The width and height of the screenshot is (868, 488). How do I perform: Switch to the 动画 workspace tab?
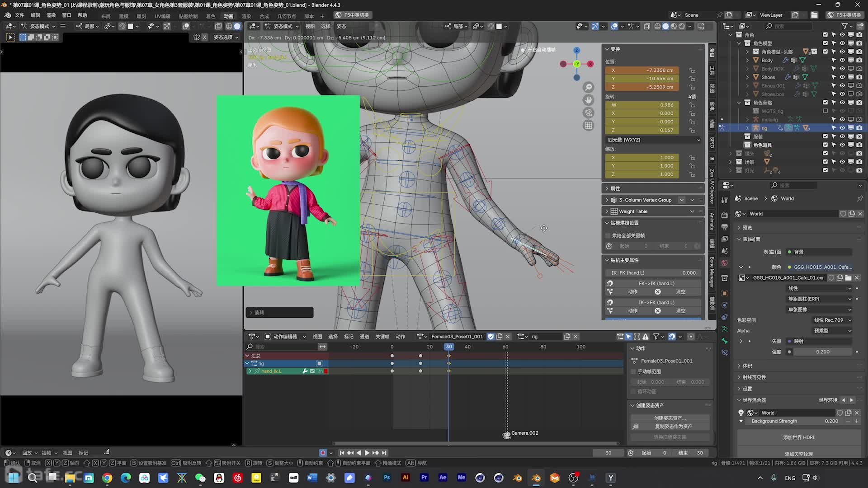pyautogui.click(x=229, y=16)
